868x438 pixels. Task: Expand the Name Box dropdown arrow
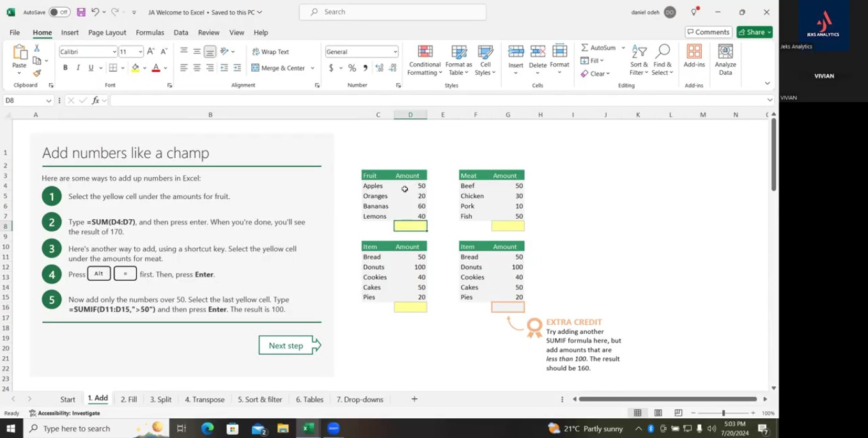tap(49, 100)
